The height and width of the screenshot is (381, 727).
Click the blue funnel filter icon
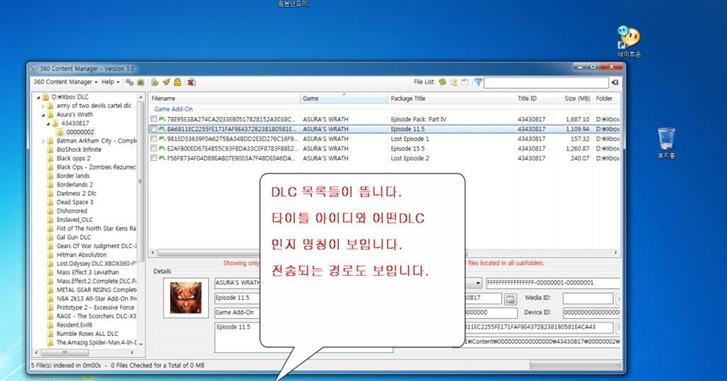pyautogui.click(x=478, y=82)
